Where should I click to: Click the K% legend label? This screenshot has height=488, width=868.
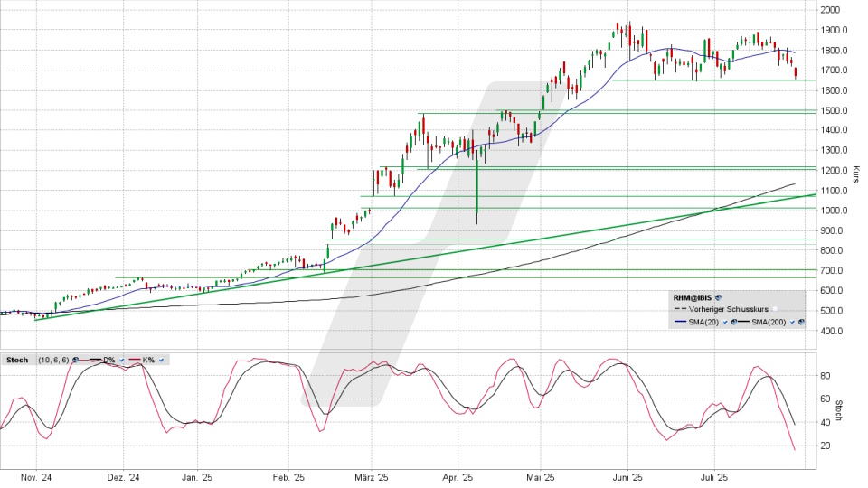(148, 360)
